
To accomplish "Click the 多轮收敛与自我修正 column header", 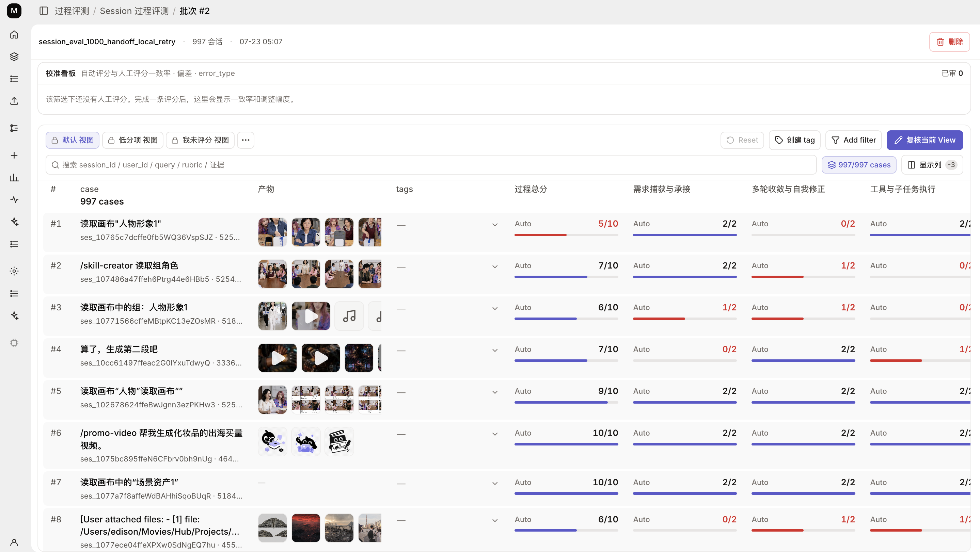I will (x=788, y=189).
